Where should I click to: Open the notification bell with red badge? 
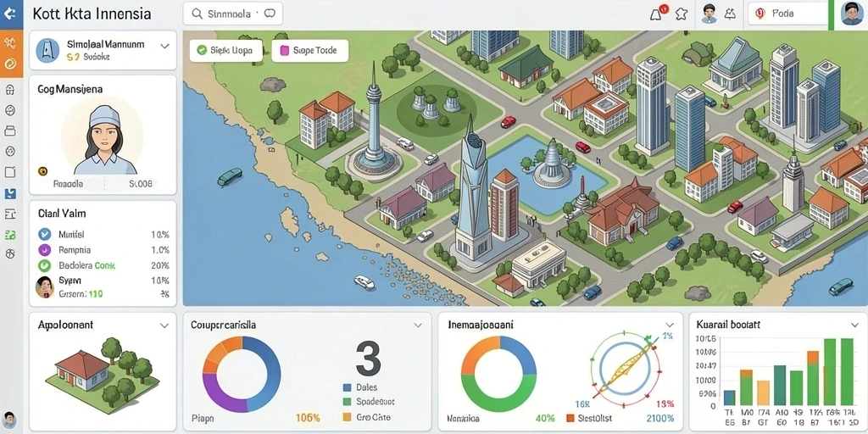pyautogui.click(x=657, y=14)
